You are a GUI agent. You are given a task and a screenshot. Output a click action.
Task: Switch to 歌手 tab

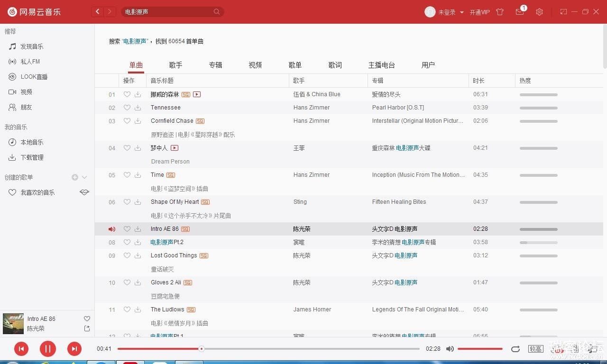point(175,65)
